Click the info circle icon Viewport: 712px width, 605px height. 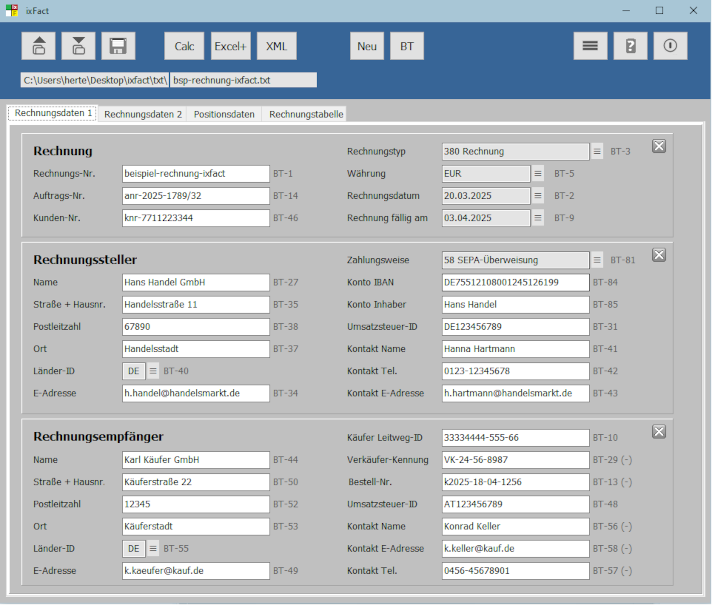tap(670, 46)
